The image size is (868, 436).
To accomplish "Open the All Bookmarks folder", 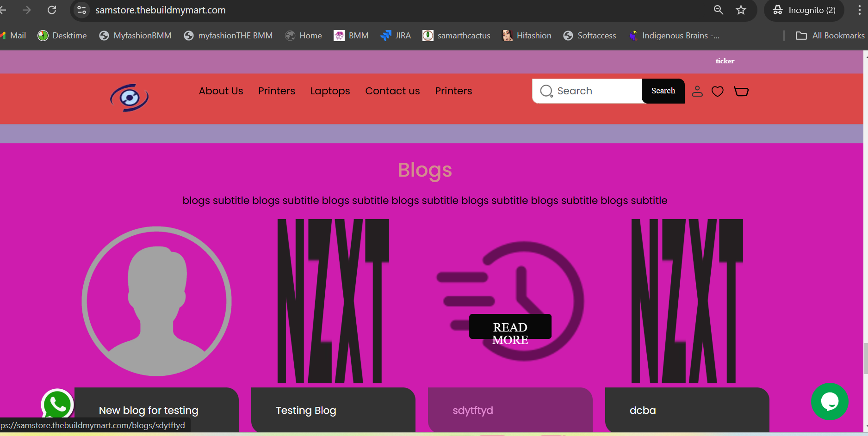I will 830,36.
